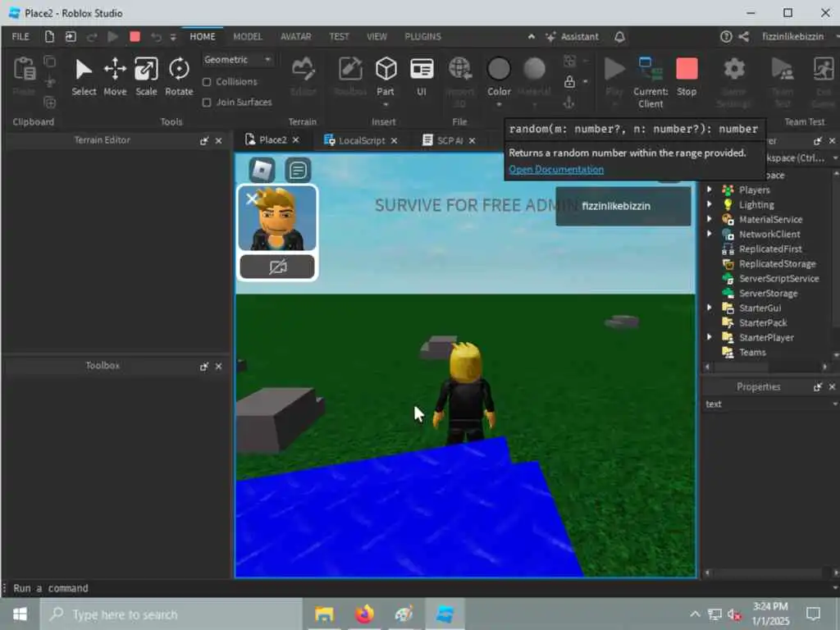Open Game Settings gear
Image resolution: width=840 pixels, height=630 pixels.
pos(734,69)
